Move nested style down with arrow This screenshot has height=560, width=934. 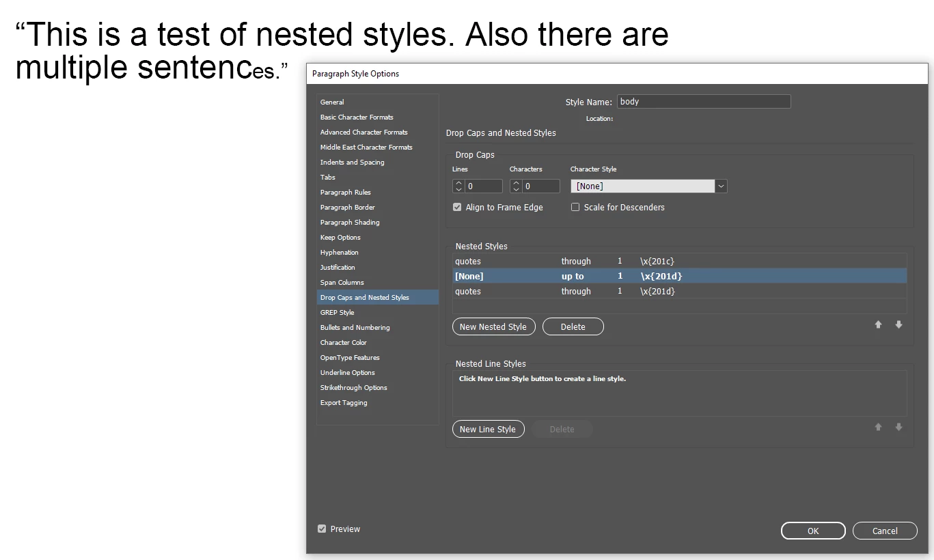coord(898,325)
